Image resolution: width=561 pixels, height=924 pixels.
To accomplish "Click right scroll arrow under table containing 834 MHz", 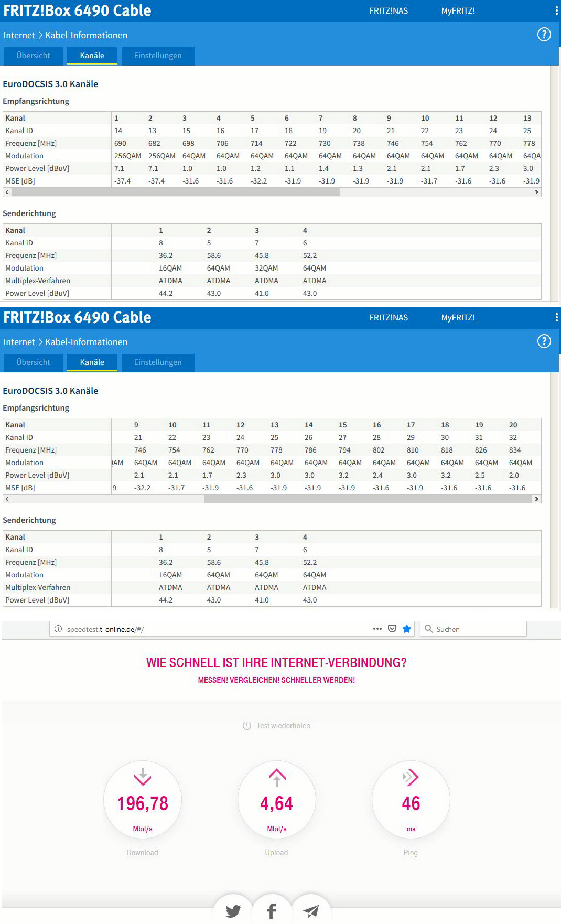I will (537, 499).
